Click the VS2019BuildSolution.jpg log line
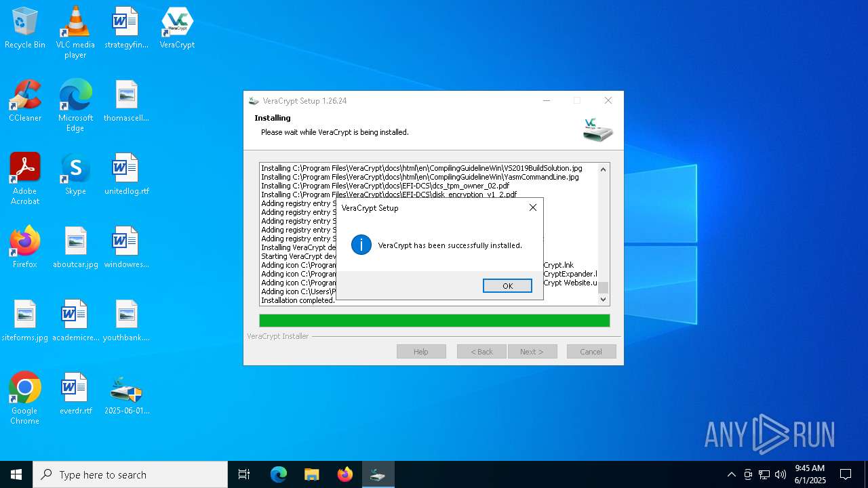Viewport: 868px width, 488px height. (x=421, y=168)
